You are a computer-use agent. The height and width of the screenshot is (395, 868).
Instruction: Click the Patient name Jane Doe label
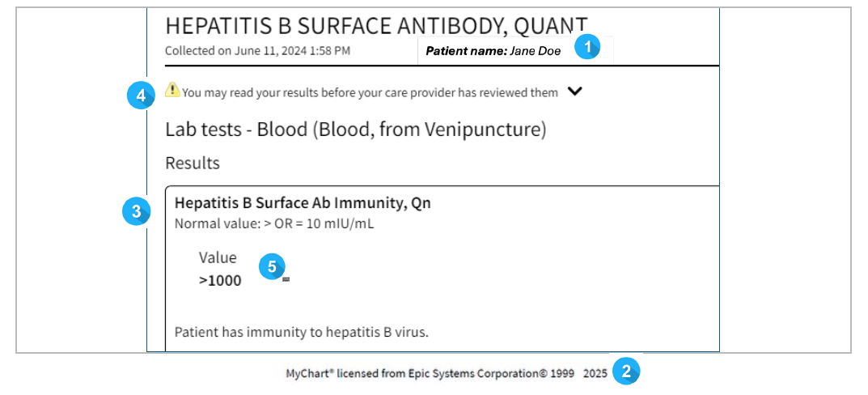(493, 51)
